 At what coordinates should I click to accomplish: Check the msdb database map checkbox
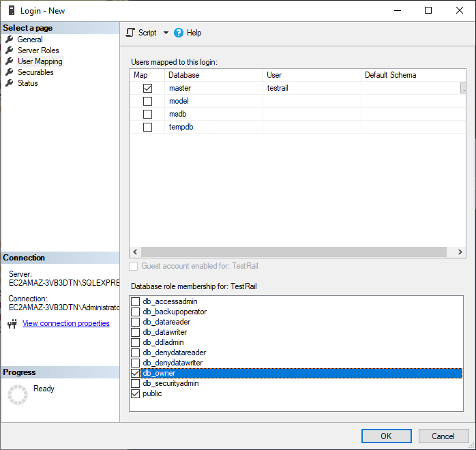[147, 114]
